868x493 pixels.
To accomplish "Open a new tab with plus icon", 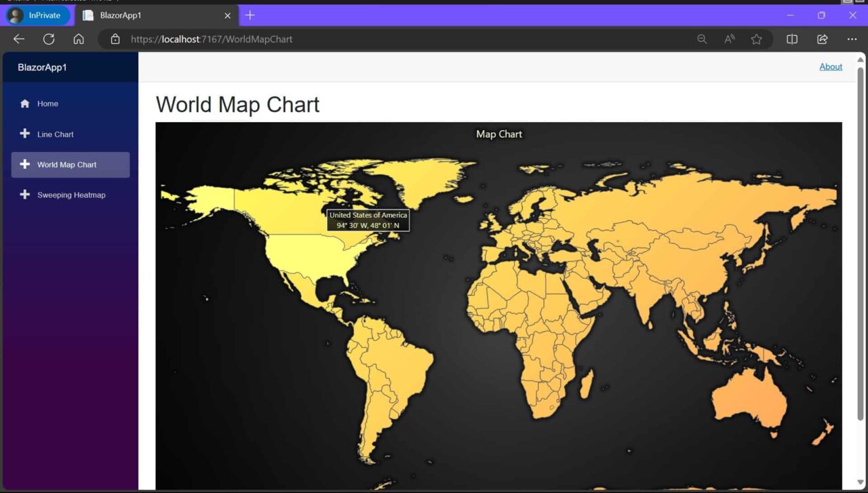I will click(x=250, y=15).
